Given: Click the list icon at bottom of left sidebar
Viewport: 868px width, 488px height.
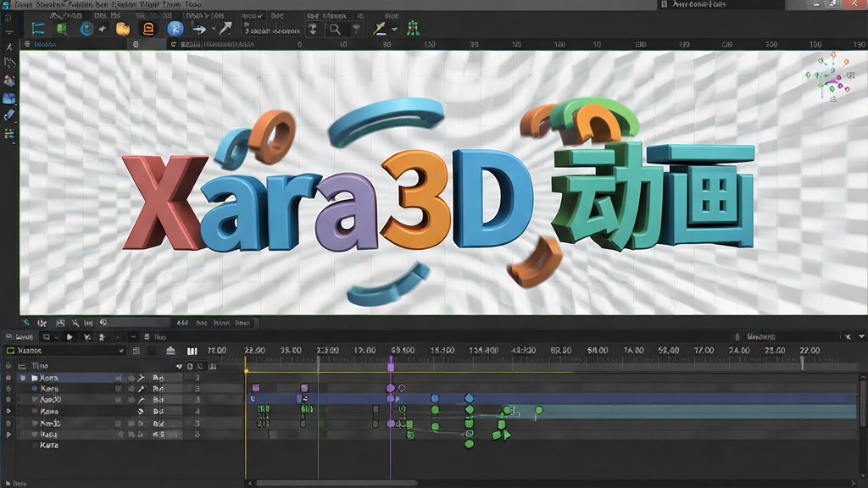Looking at the screenshot, I should (9, 133).
